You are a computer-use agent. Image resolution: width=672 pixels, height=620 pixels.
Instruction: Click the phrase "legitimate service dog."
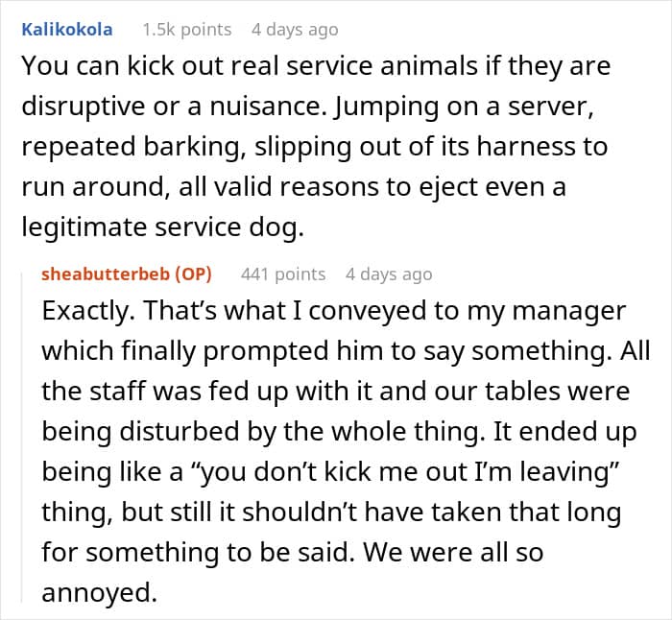(162, 227)
